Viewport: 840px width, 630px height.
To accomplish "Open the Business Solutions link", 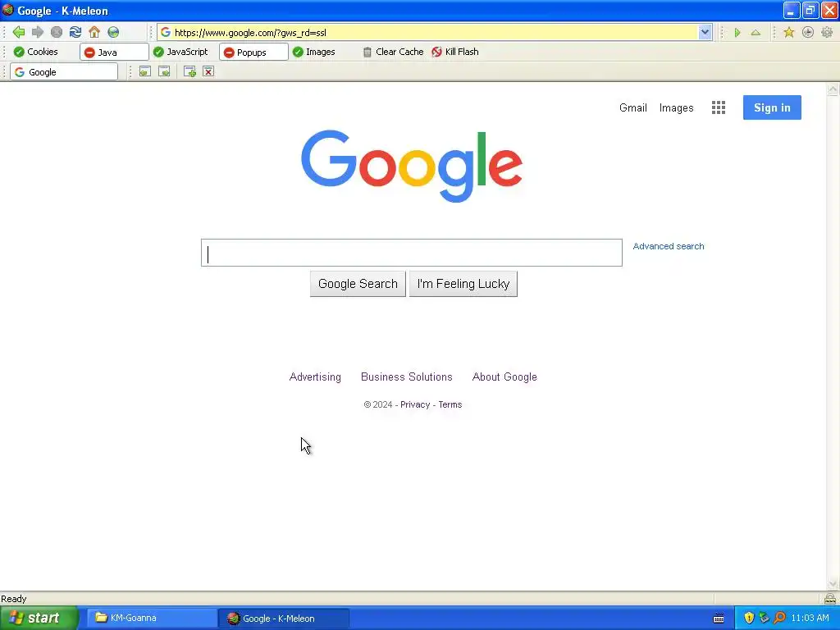I will tap(407, 377).
